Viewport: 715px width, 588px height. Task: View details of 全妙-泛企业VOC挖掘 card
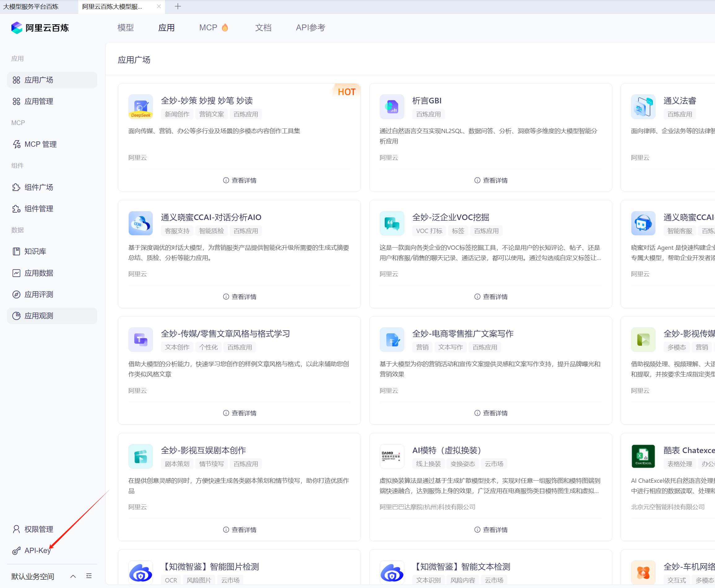tap(491, 297)
